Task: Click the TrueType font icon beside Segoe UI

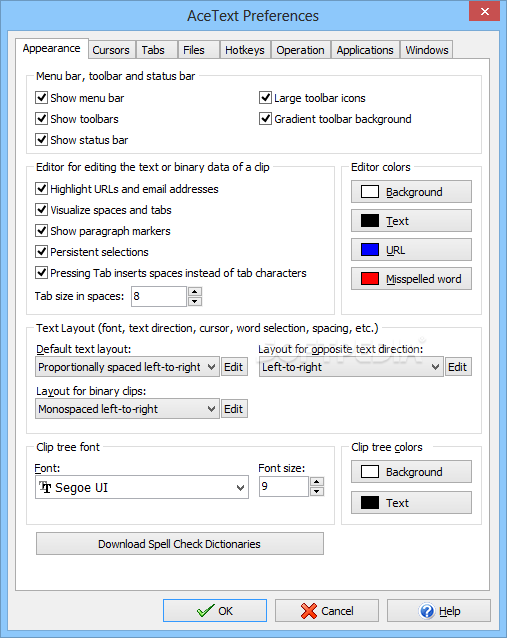Action: 45,487
